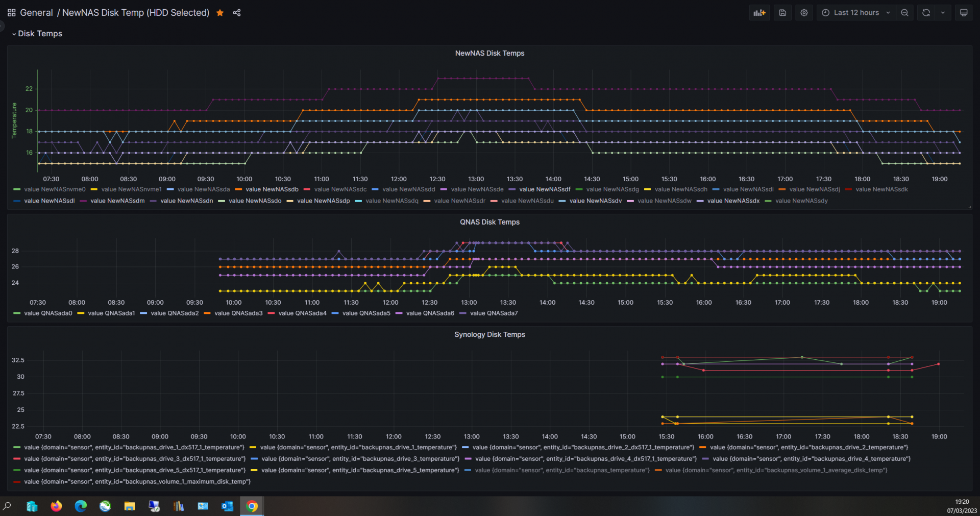Unstar this dashboard with the star icon
The image size is (980, 516).
click(x=220, y=13)
